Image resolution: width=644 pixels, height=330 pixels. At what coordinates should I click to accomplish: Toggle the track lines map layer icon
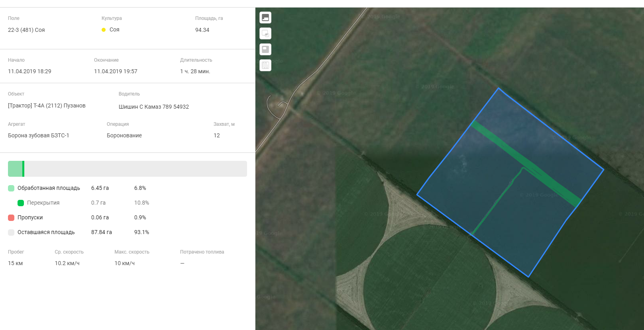point(265,65)
